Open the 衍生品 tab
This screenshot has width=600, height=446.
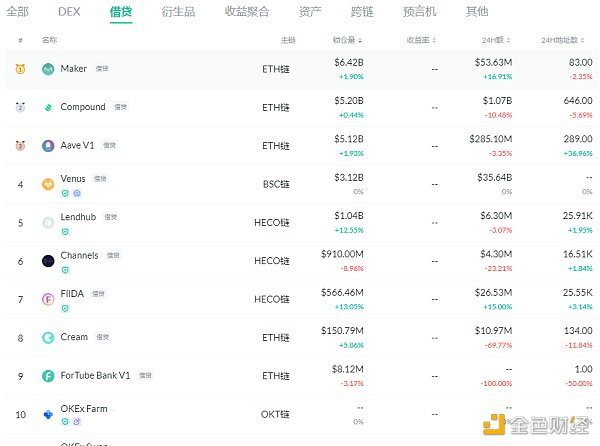click(177, 12)
